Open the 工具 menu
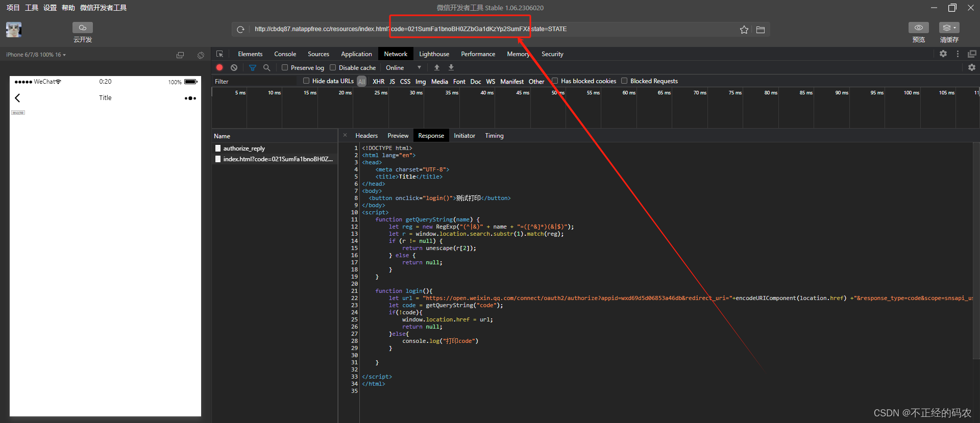 click(x=32, y=8)
